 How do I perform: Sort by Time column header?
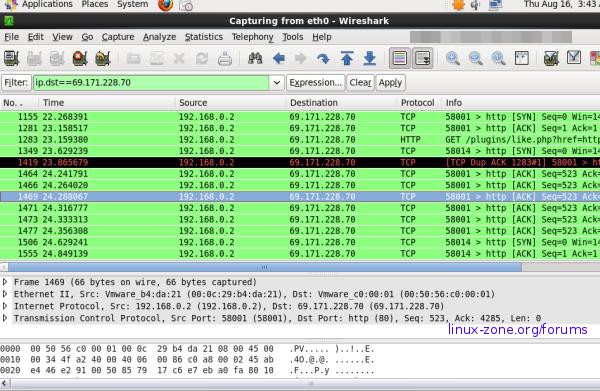pos(107,103)
